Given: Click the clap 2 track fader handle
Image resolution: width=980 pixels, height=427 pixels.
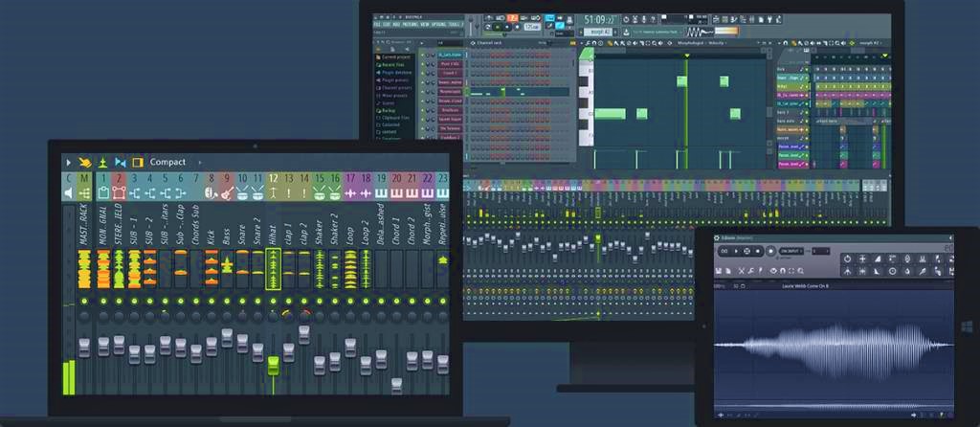Looking at the screenshot, I should (303, 335).
